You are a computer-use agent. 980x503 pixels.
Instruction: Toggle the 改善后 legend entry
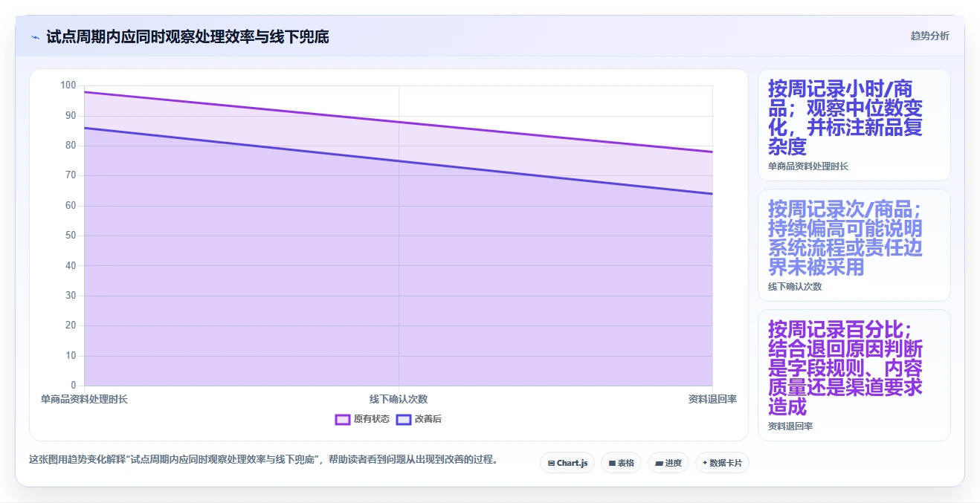[419, 419]
